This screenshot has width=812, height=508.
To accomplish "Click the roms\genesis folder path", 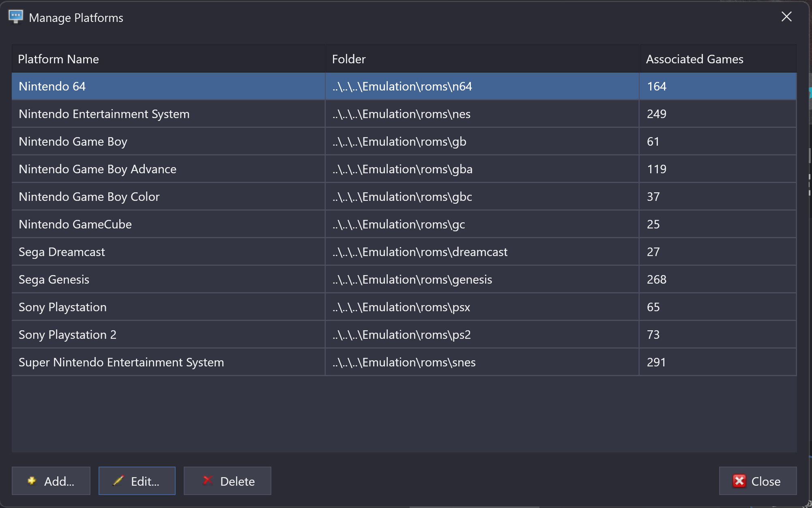I will (482, 280).
